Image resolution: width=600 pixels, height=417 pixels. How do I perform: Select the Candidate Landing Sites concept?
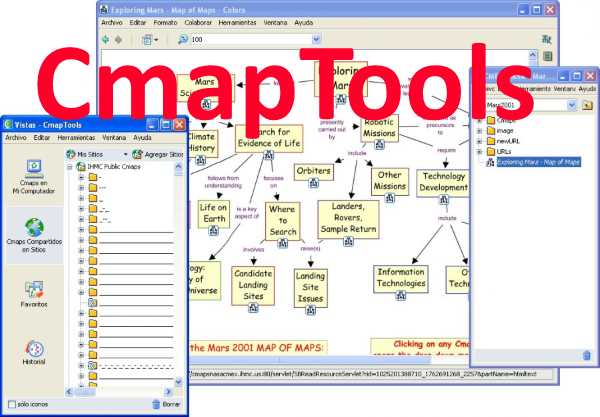click(253, 285)
